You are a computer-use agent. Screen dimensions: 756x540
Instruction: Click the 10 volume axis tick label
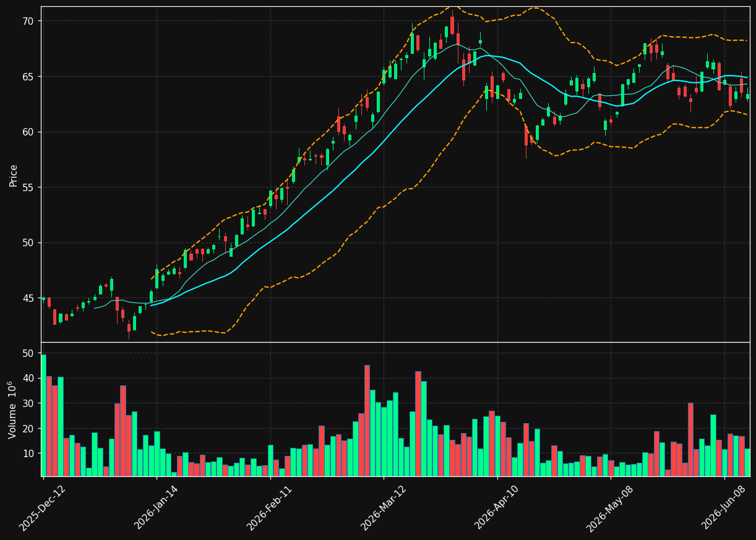point(28,453)
